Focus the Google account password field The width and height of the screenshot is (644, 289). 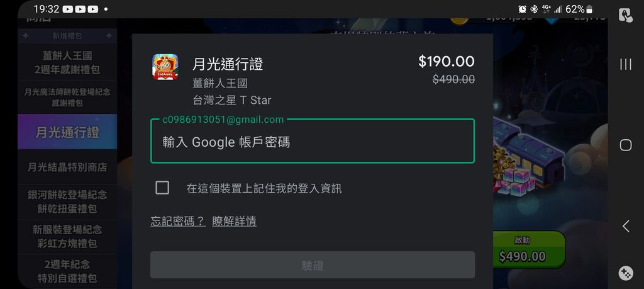313,141
